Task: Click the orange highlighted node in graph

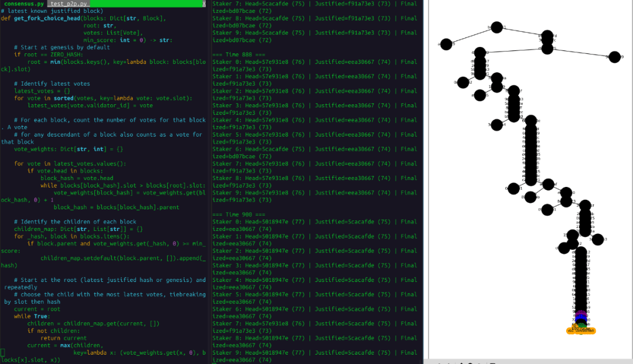Action: [x=581, y=331]
